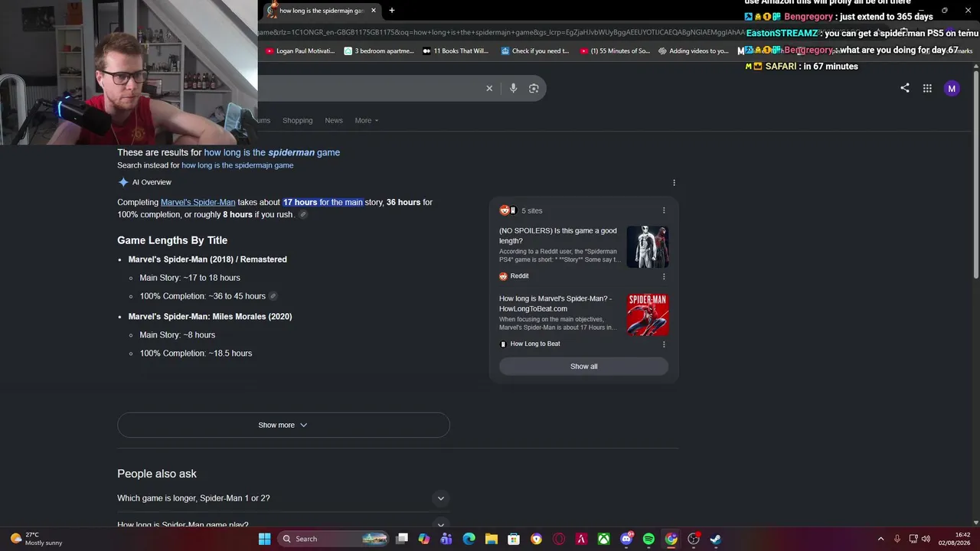This screenshot has height=551, width=980.
Task: Open the 11 Books That Will... bookmark
Action: click(456, 51)
